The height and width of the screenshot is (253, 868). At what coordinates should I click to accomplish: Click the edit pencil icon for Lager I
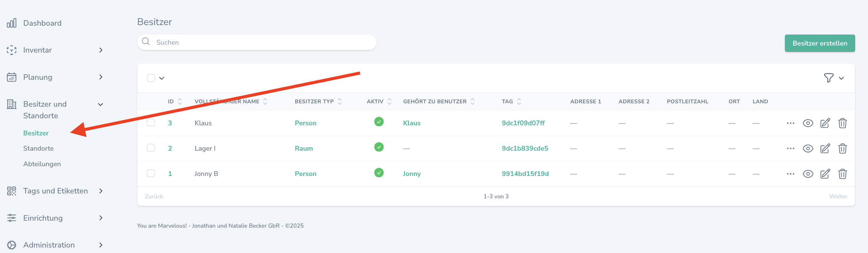point(825,148)
